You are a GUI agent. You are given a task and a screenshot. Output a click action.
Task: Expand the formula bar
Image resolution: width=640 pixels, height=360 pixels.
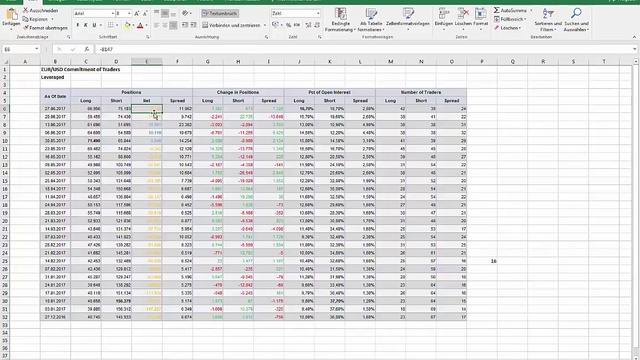[x=634, y=49]
